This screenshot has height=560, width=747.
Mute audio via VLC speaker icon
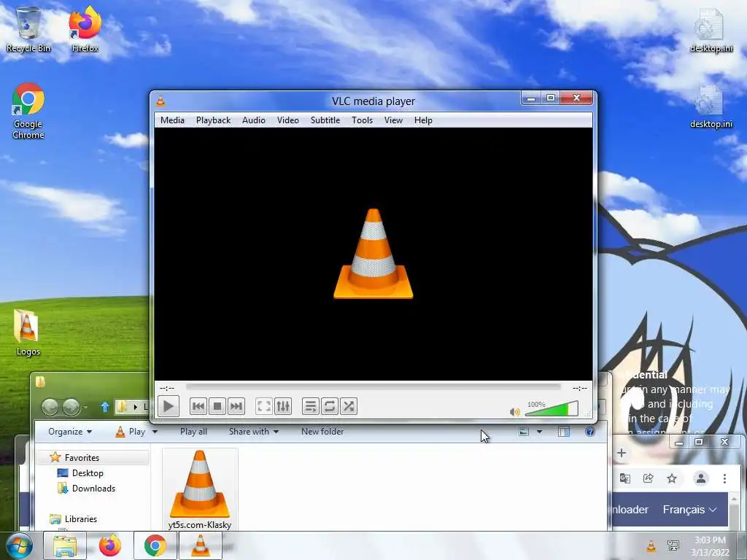514,411
